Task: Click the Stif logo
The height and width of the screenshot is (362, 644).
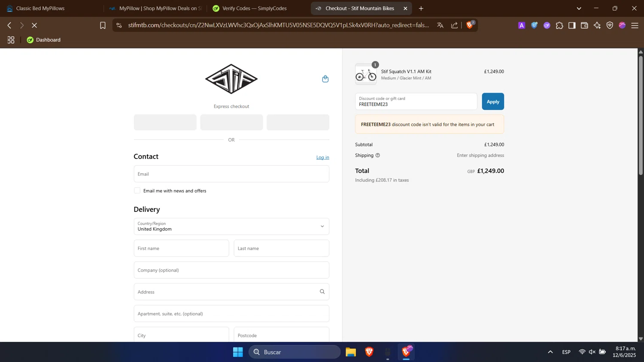Action: 231,79
